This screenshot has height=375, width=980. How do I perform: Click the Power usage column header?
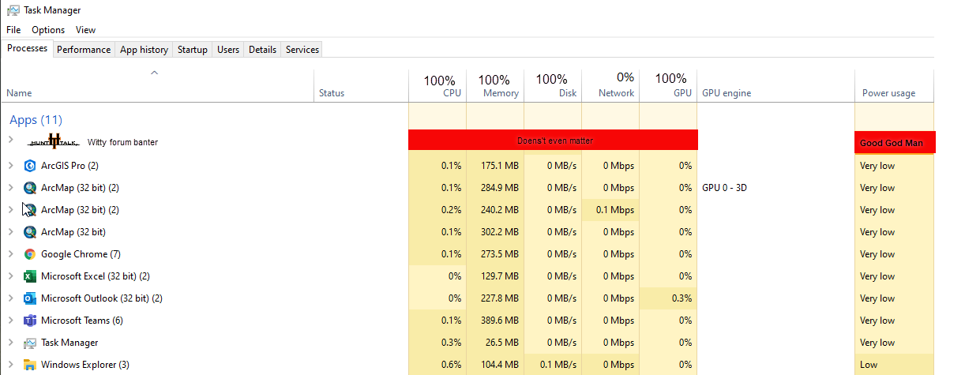pos(888,93)
